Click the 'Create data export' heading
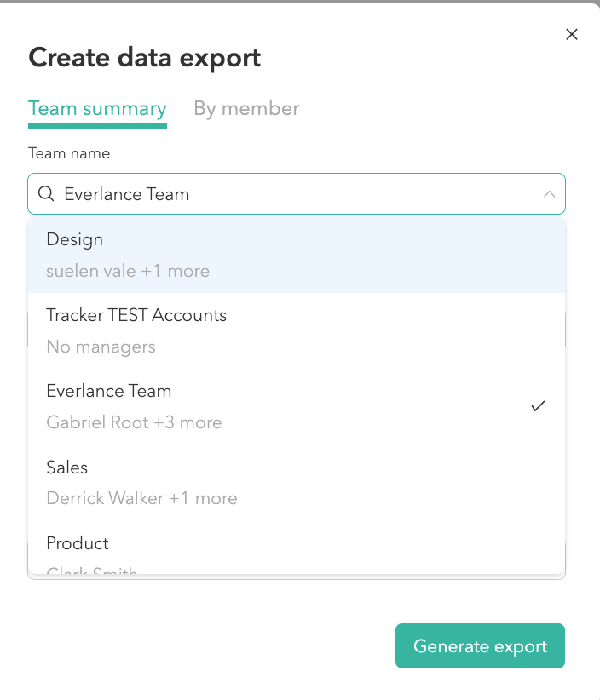600x700 pixels. 145,58
